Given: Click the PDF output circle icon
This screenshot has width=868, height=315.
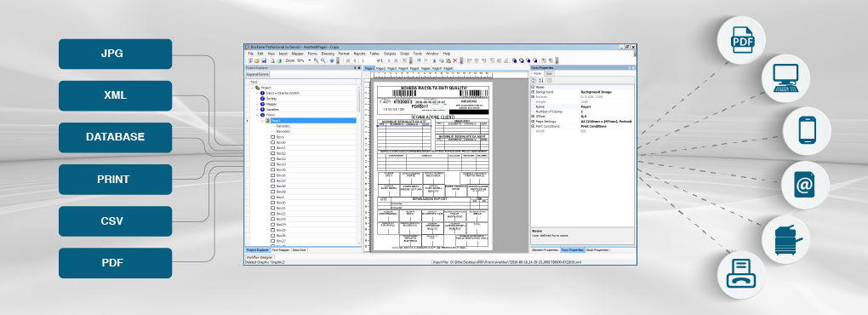Looking at the screenshot, I should [x=741, y=40].
